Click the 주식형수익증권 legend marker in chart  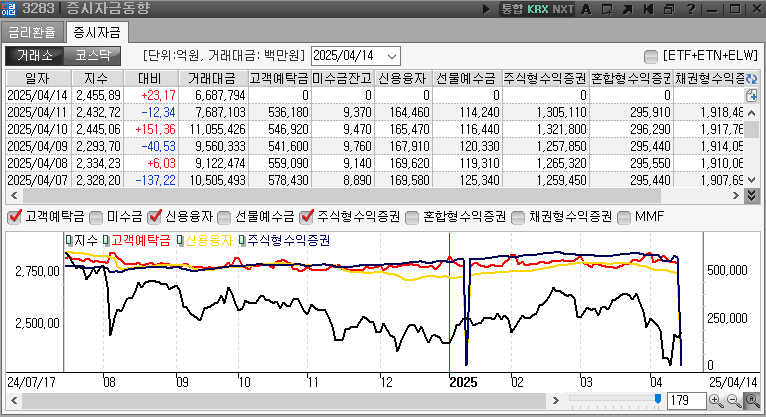tap(242, 240)
